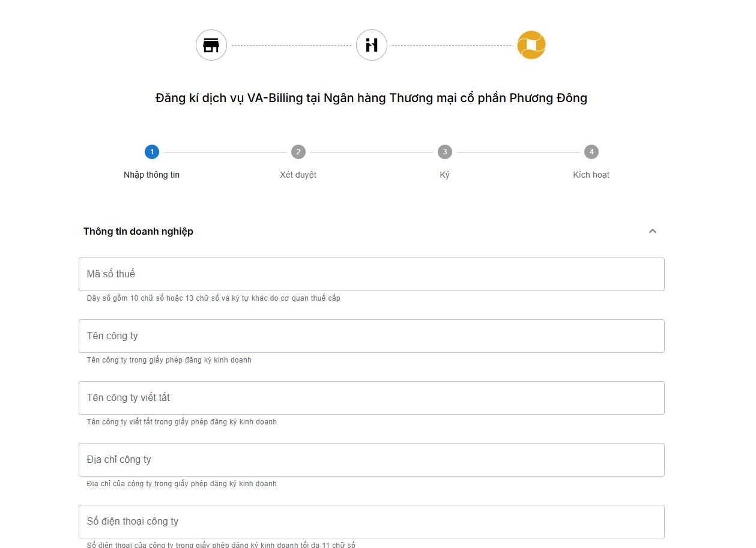Click the Mã số thuế input field
The width and height of the screenshot is (756, 548).
coord(372,274)
